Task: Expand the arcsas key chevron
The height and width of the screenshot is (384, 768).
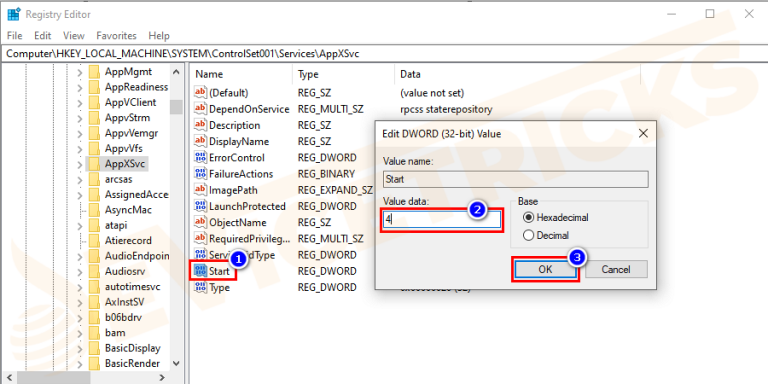Action: click(80, 179)
